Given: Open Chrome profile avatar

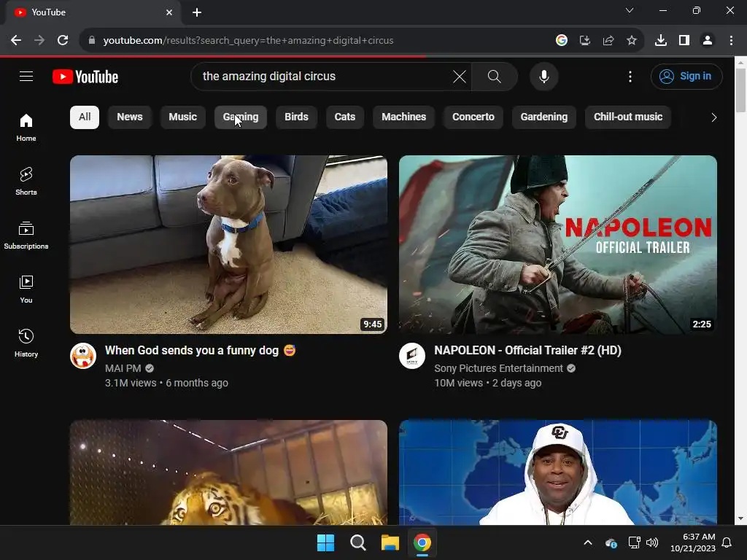Looking at the screenshot, I should pyautogui.click(x=708, y=41).
